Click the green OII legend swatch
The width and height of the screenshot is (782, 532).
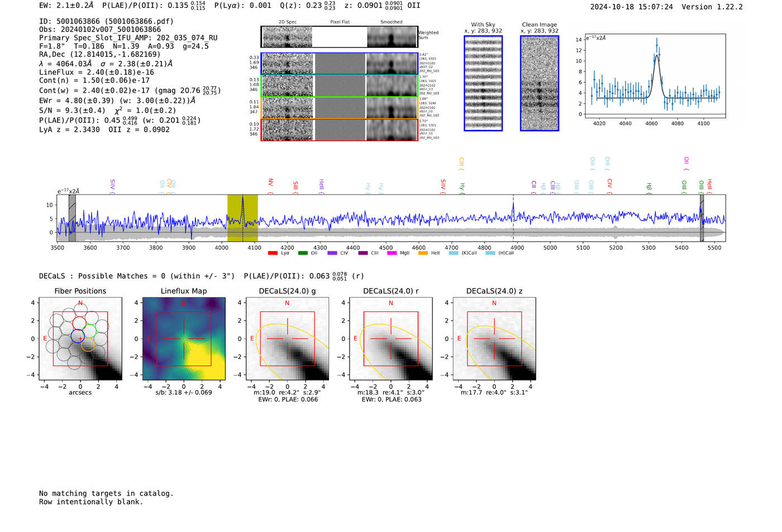[303, 253]
